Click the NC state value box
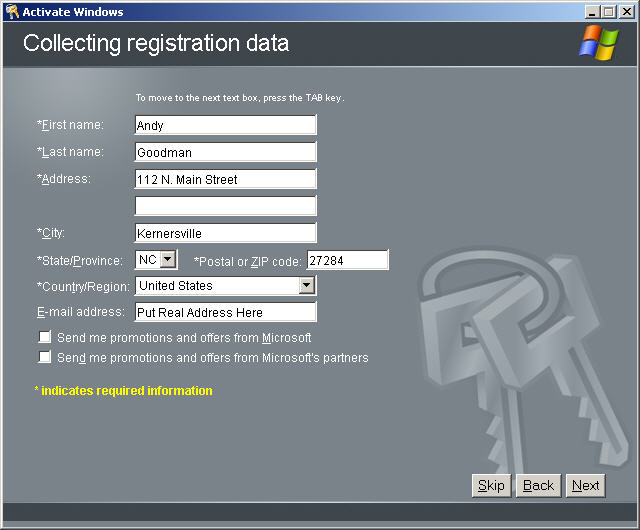The image size is (640, 530). [x=156, y=260]
